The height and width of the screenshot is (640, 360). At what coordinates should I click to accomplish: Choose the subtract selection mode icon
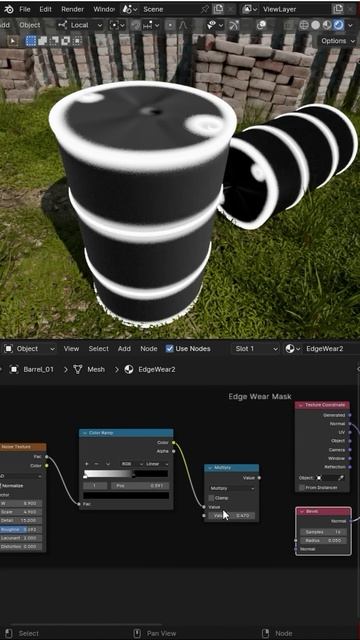54,41
